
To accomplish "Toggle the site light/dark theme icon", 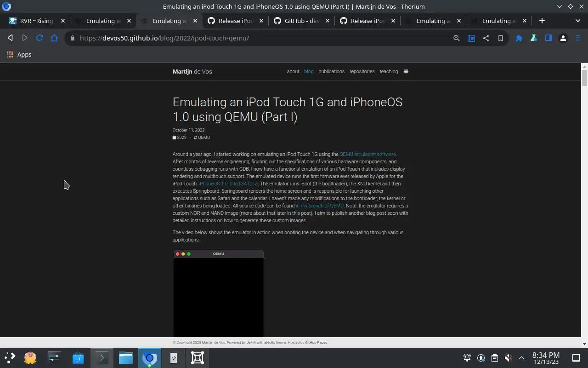I will [x=406, y=71].
